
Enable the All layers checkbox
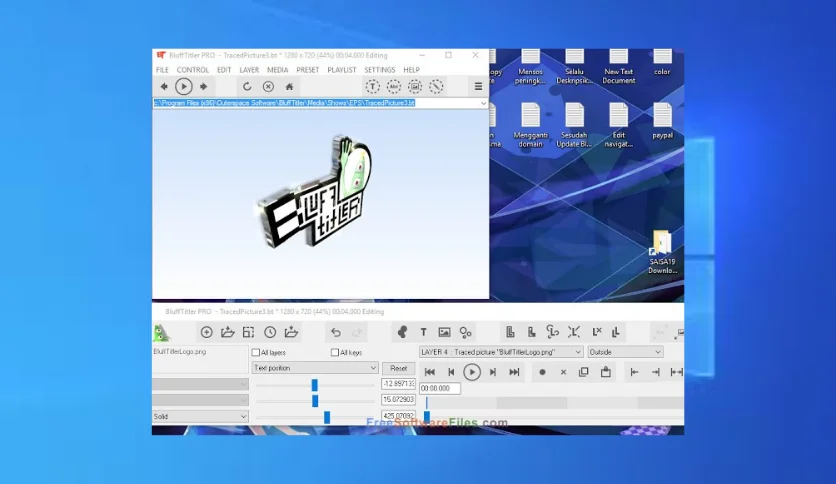coord(256,352)
